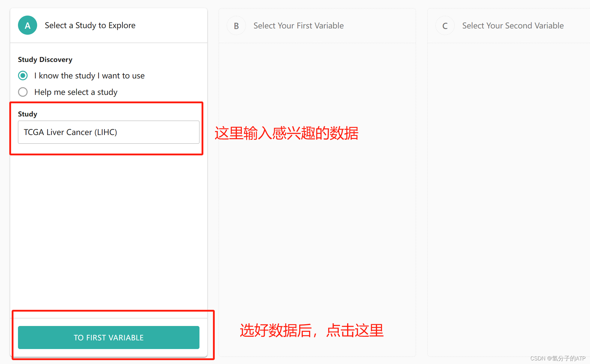Image resolution: width=590 pixels, height=364 pixels.
Task: Click the step B circle icon
Action: coord(236,26)
